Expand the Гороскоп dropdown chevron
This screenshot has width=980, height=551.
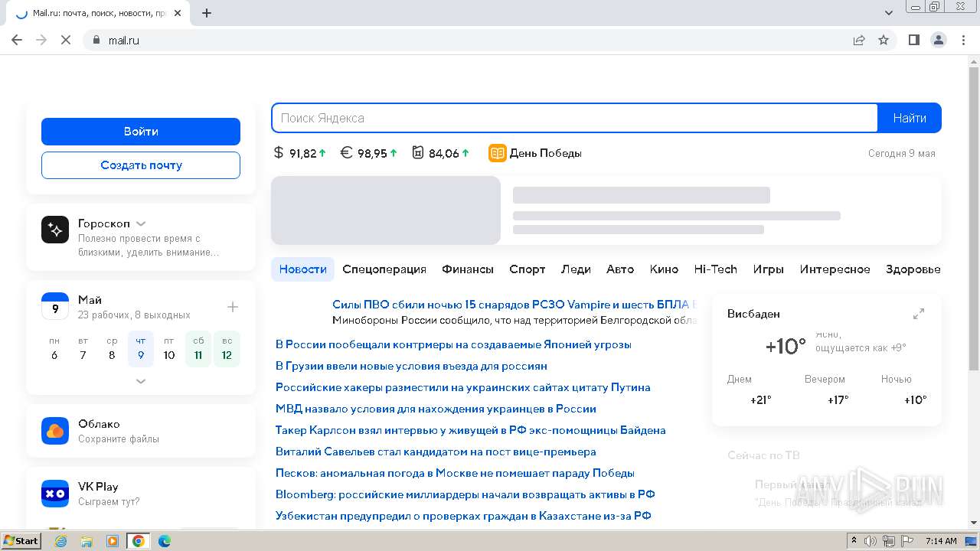click(141, 223)
